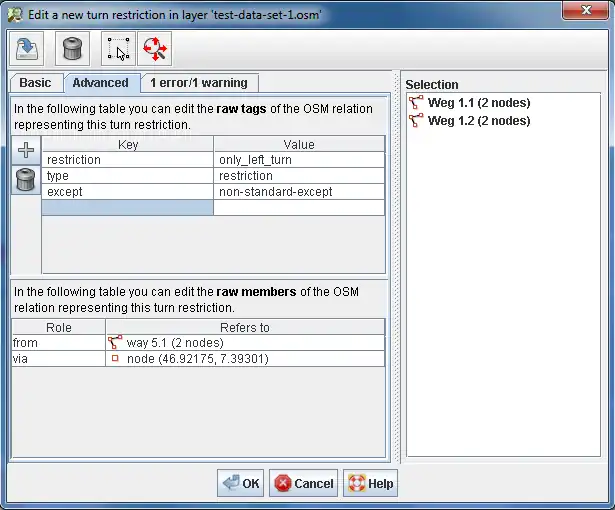The image size is (615, 510).
Task: Open Help for turn restrictions
Action: pyautogui.click(x=370, y=483)
